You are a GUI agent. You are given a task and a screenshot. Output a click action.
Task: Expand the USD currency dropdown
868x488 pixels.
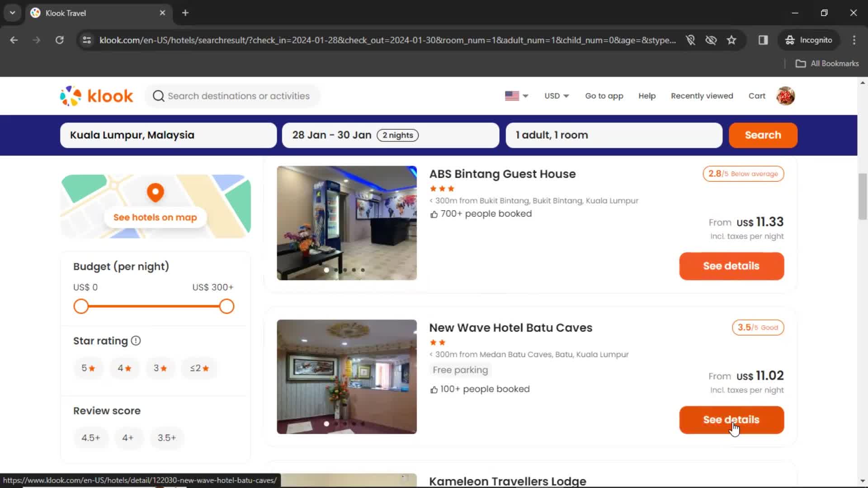pos(556,96)
